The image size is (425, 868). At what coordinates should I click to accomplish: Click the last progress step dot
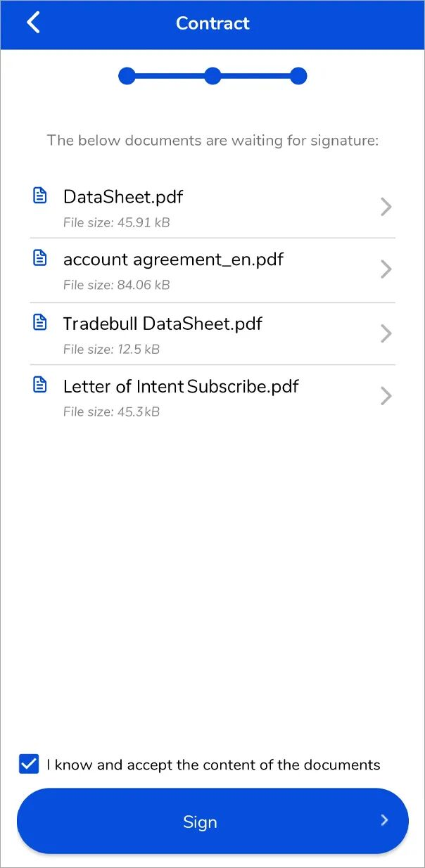tap(298, 76)
